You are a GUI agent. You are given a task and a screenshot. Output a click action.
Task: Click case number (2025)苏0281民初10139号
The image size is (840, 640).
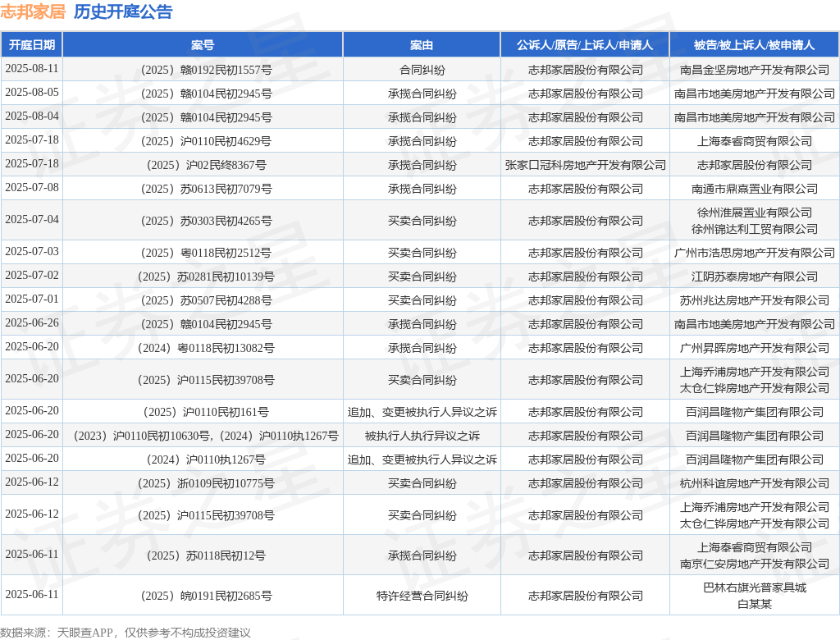(x=206, y=277)
